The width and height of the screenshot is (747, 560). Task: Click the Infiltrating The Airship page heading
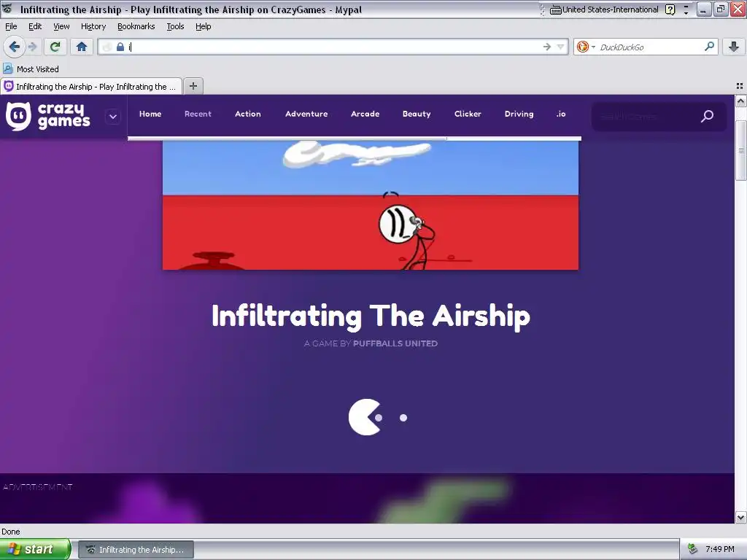point(371,315)
